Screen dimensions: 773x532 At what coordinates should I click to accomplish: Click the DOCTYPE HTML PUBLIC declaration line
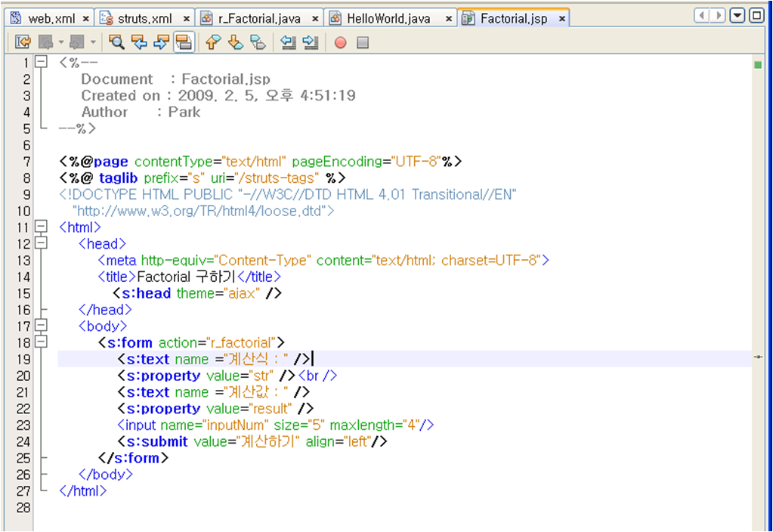coord(287,194)
